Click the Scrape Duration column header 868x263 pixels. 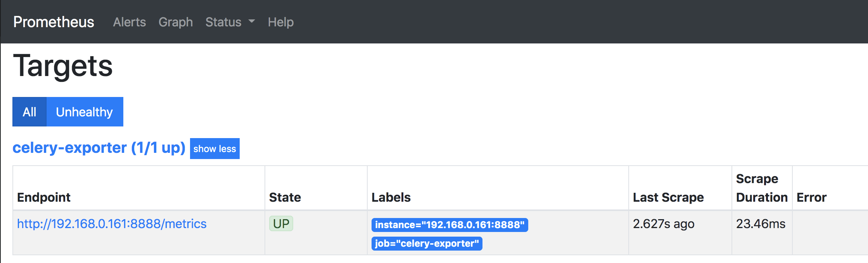[761, 188]
